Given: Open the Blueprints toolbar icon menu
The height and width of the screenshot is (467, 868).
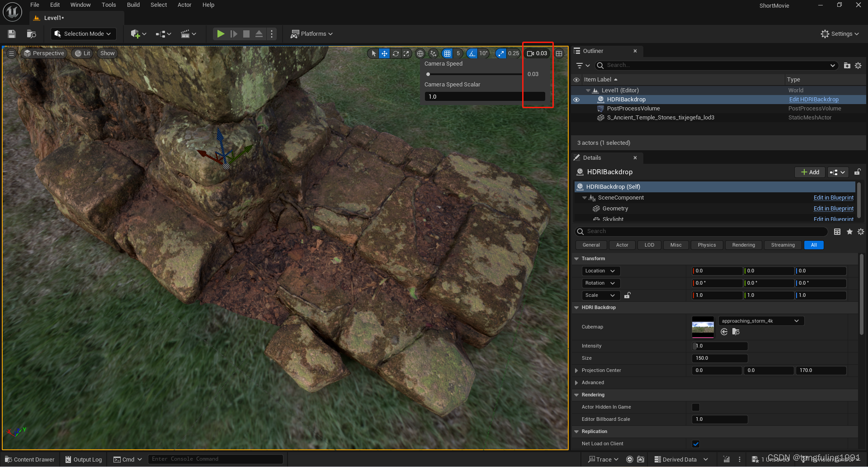Looking at the screenshot, I should point(163,34).
